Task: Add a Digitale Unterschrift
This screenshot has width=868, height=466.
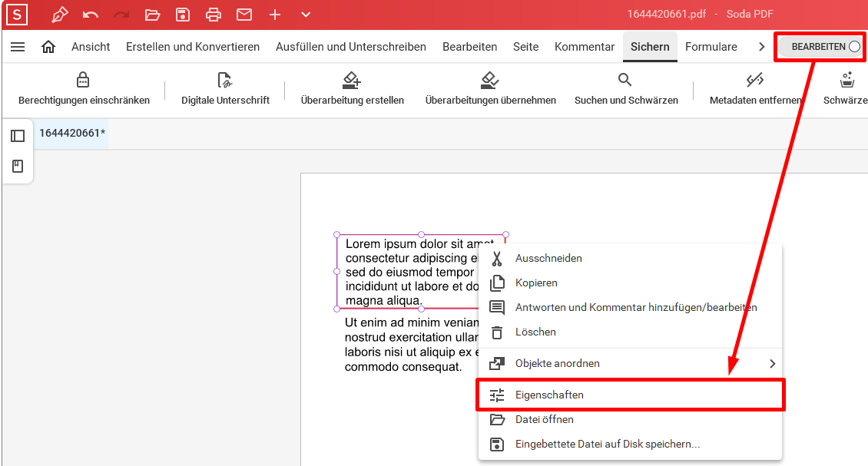Action: [x=225, y=88]
